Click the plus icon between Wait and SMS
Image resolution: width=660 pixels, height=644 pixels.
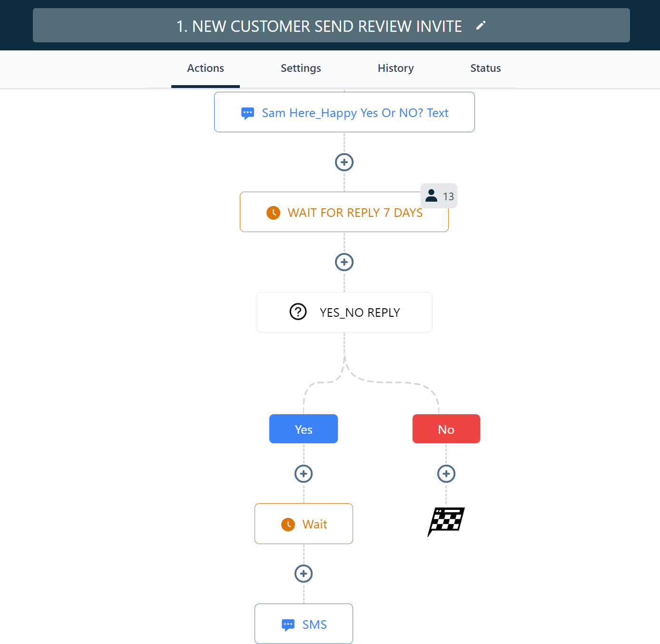point(304,574)
